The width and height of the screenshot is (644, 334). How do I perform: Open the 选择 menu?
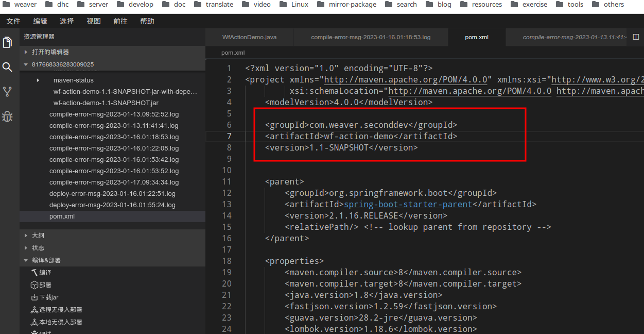click(67, 21)
